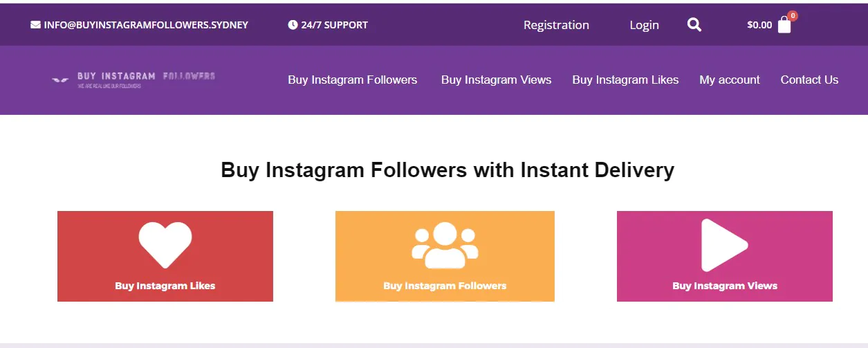Open the search magnifier icon
Image resolution: width=868 pixels, height=348 pixels.
point(694,25)
